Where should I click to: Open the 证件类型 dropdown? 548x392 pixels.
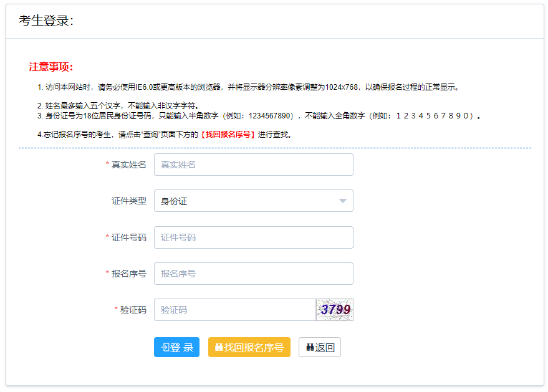(x=254, y=201)
